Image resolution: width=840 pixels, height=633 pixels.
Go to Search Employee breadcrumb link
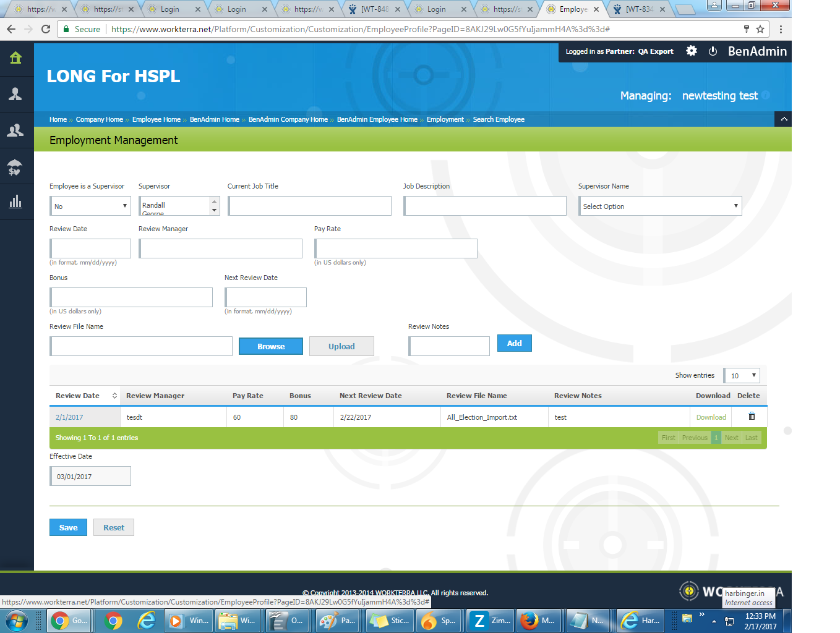point(499,120)
